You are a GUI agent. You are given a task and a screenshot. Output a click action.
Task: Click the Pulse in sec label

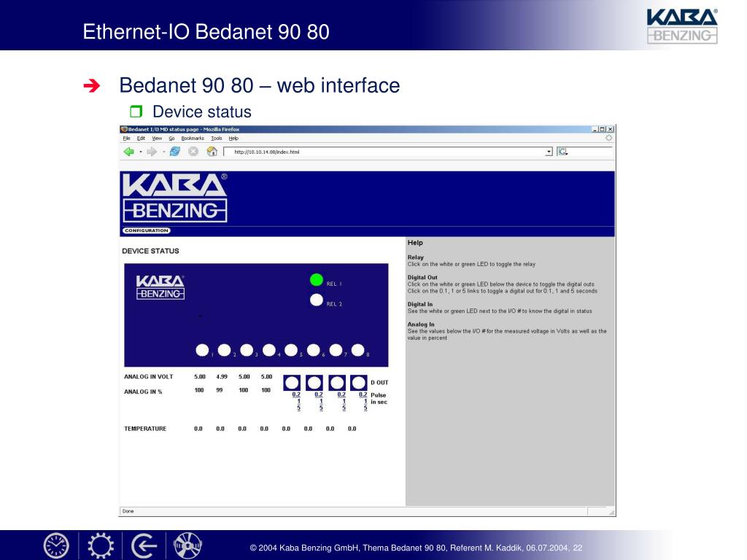point(379,399)
